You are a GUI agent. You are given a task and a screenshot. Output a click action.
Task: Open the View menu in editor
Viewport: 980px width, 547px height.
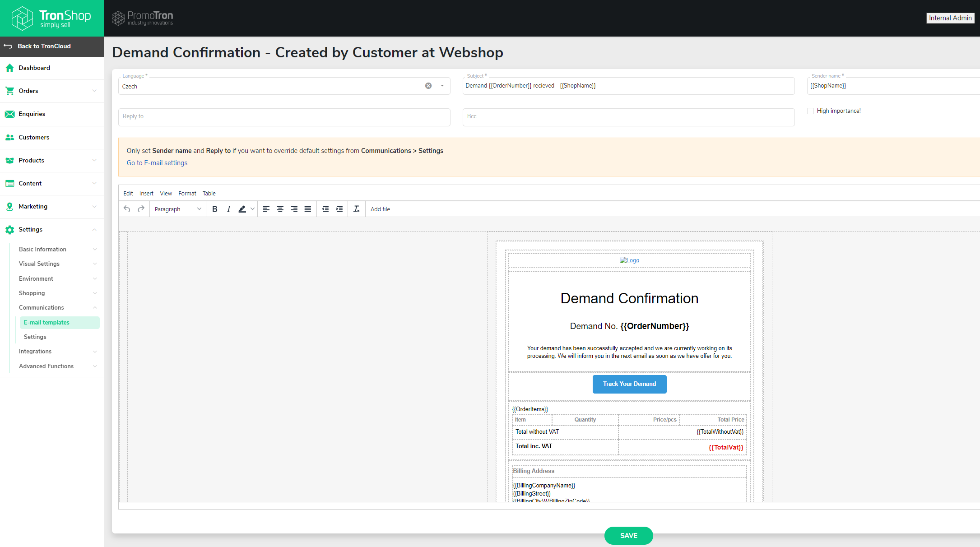click(166, 194)
